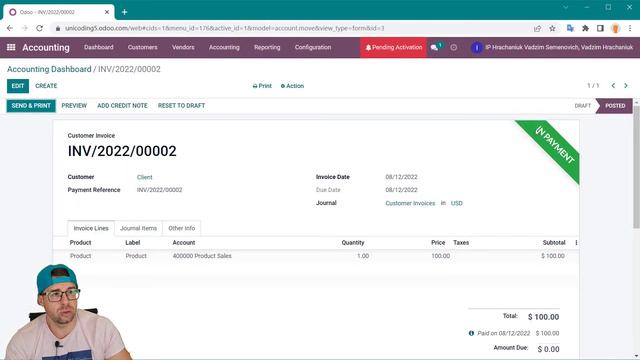Click the Pending Activation button
Image resolution: width=640 pixels, height=360 pixels.
[x=393, y=47]
